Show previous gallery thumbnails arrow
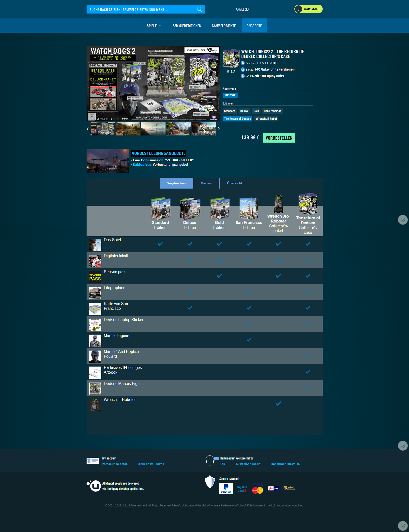This screenshot has width=409, height=532. [x=88, y=129]
